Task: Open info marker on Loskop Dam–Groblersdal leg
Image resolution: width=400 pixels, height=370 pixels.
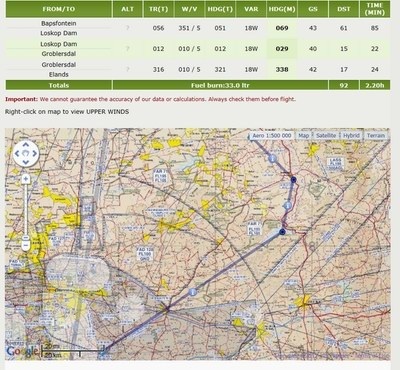Action: click(x=288, y=205)
